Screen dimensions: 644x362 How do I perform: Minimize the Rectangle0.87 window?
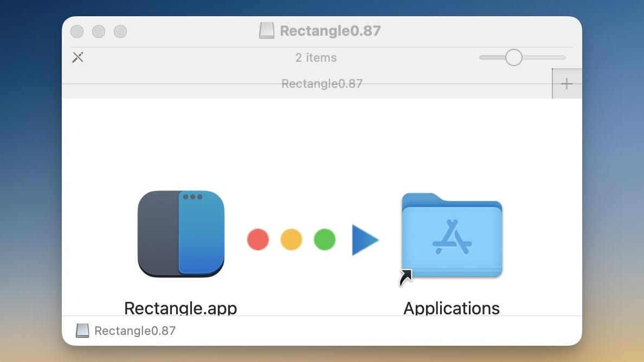tap(99, 31)
